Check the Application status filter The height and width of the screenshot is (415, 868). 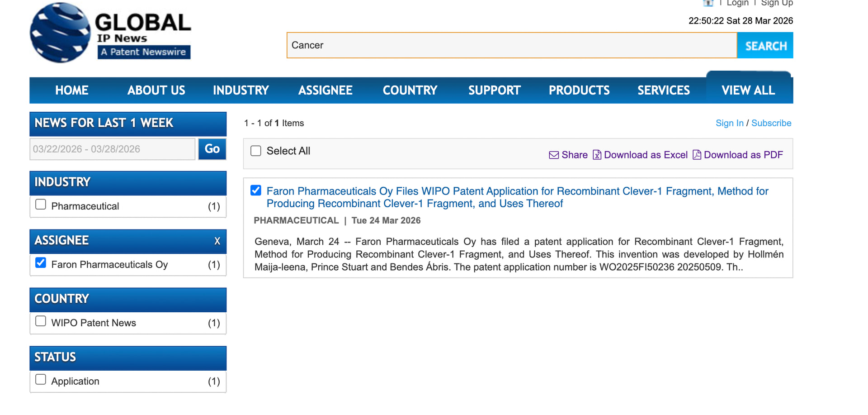pyautogui.click(x=41, y=380)
